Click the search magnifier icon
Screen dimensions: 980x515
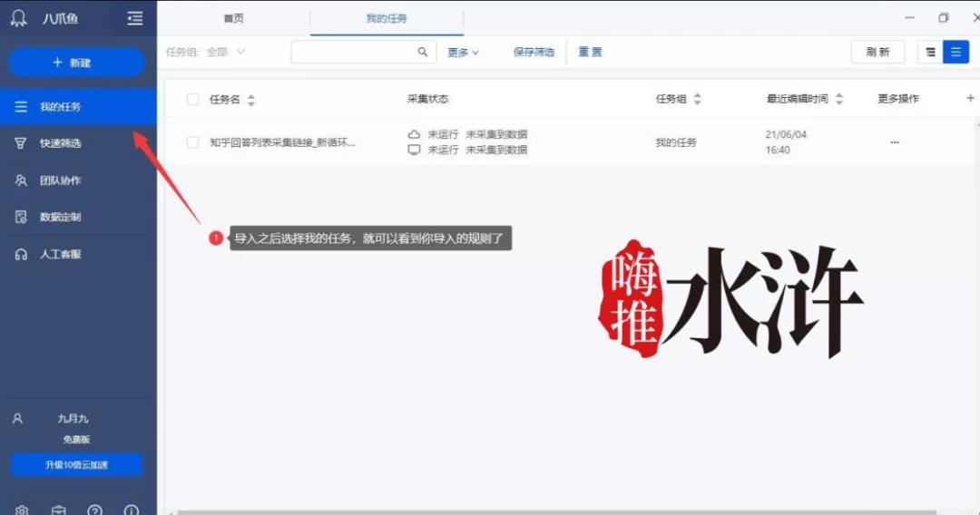point(423,52)
